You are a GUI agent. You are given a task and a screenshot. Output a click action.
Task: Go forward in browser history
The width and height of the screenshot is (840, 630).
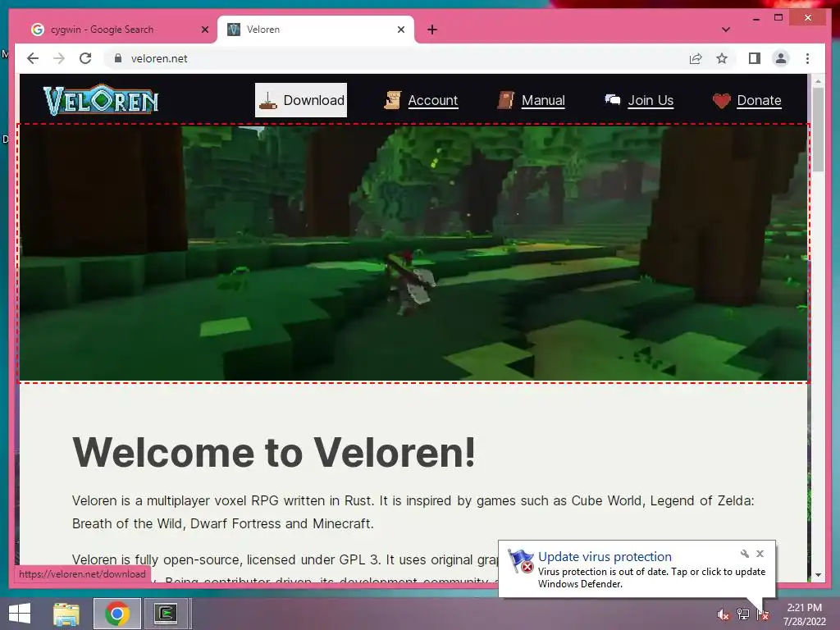pyautogui.click(x=59, y=58)
